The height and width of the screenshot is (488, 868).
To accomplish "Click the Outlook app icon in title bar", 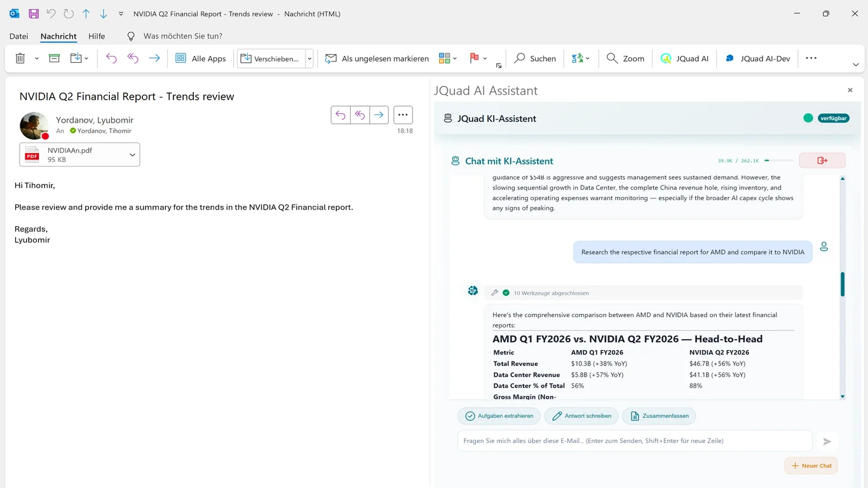I will point(15,13).
